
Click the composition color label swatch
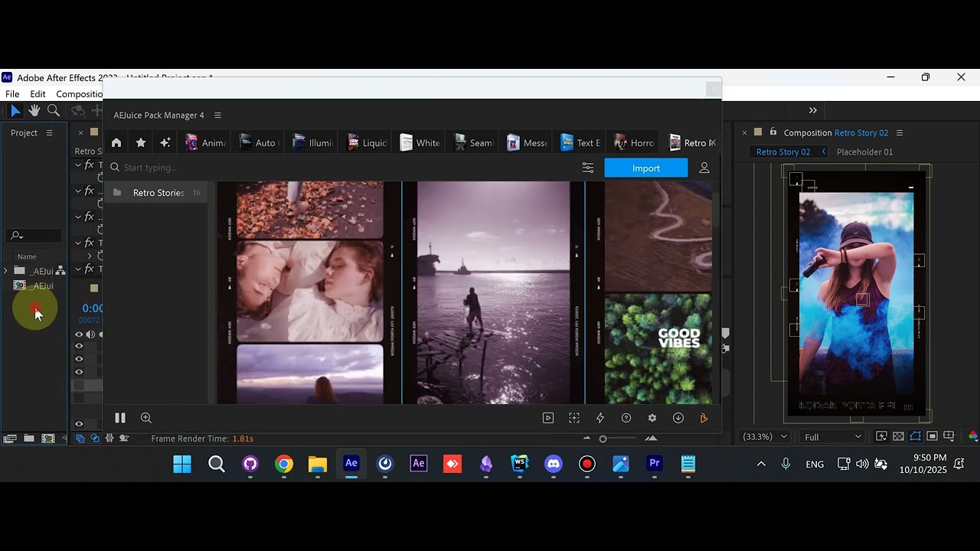tap(758, 132)
